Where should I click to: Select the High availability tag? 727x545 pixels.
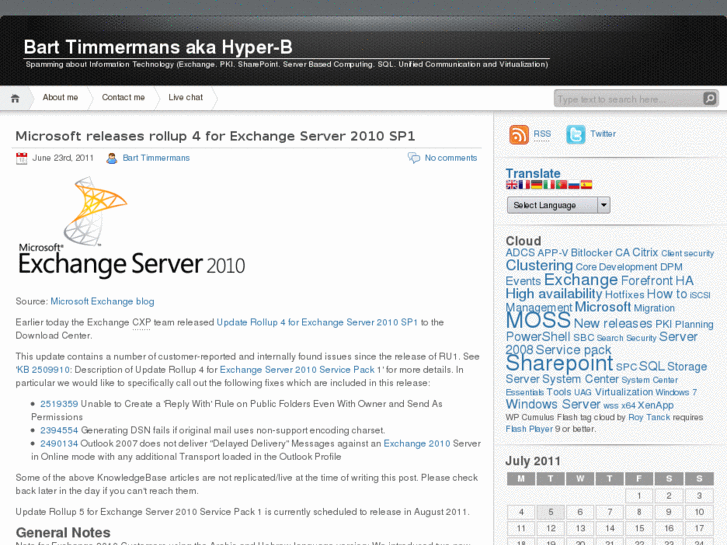point(554,294)
